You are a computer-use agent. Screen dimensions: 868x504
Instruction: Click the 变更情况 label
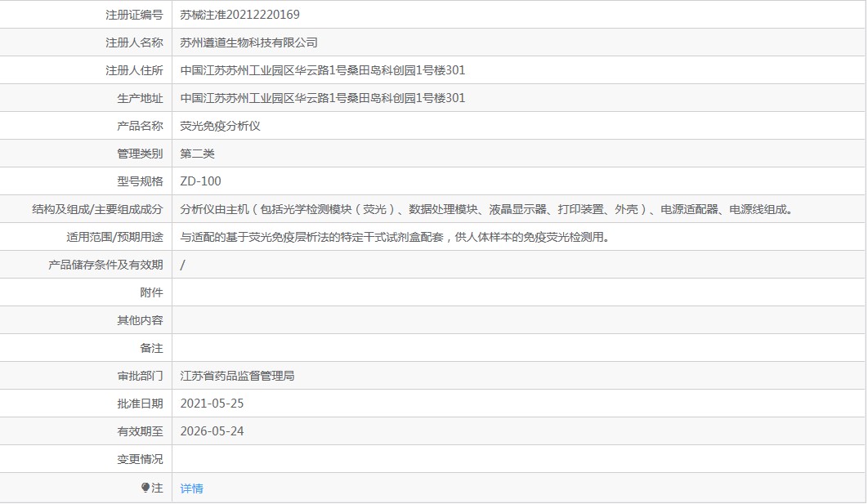click(x=140, y=459)
